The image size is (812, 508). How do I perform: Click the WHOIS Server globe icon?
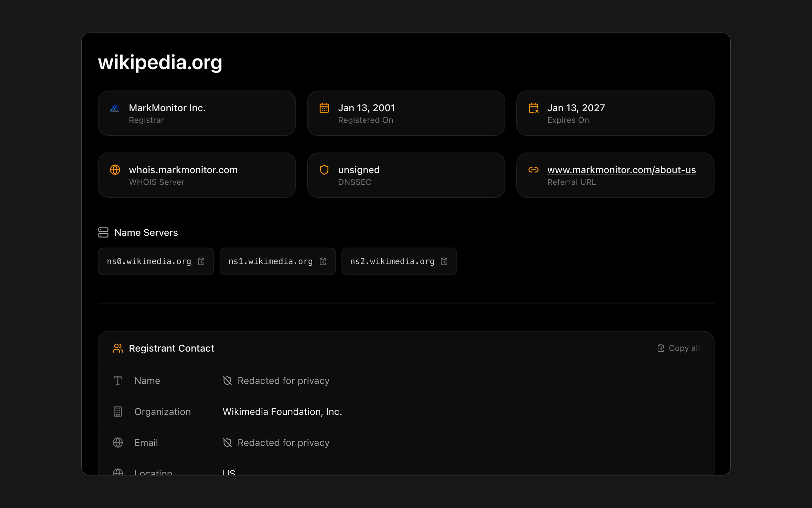115,170
